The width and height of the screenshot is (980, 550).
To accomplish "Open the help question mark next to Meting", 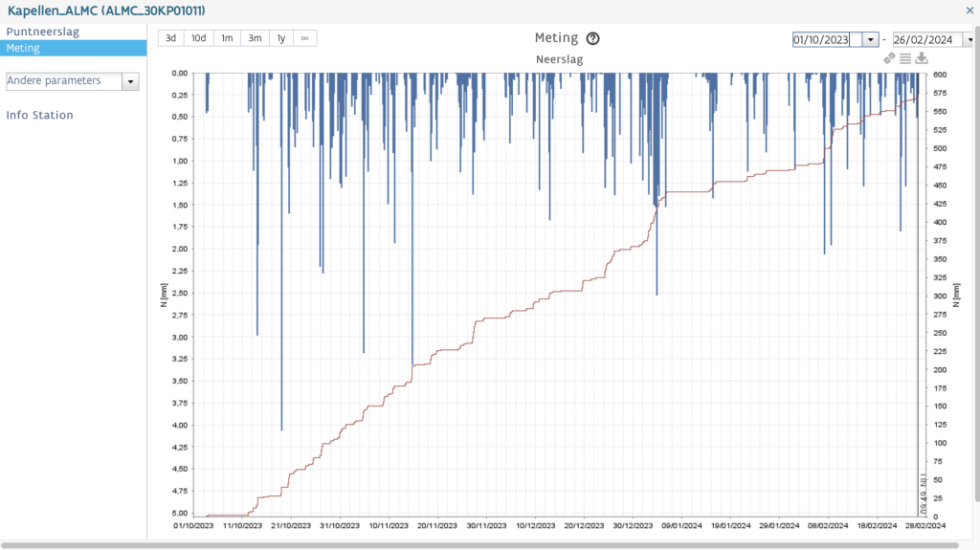I will point(592,39).
